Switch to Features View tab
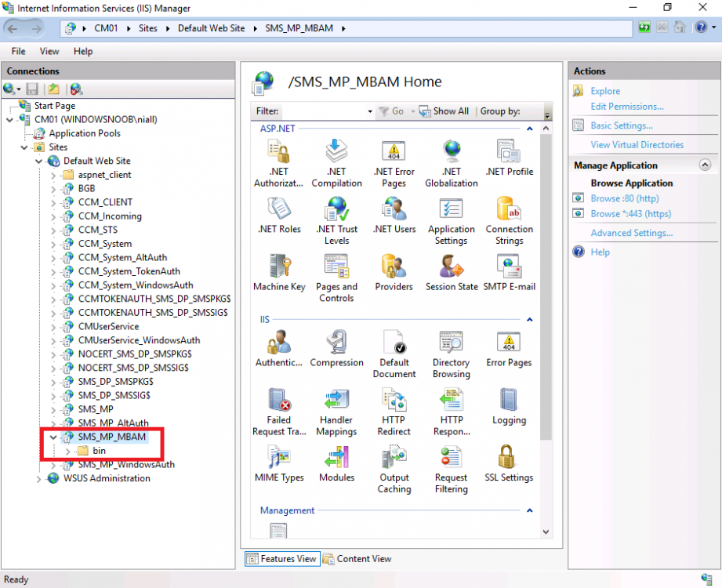722x588 pixels. pos(282,558)
